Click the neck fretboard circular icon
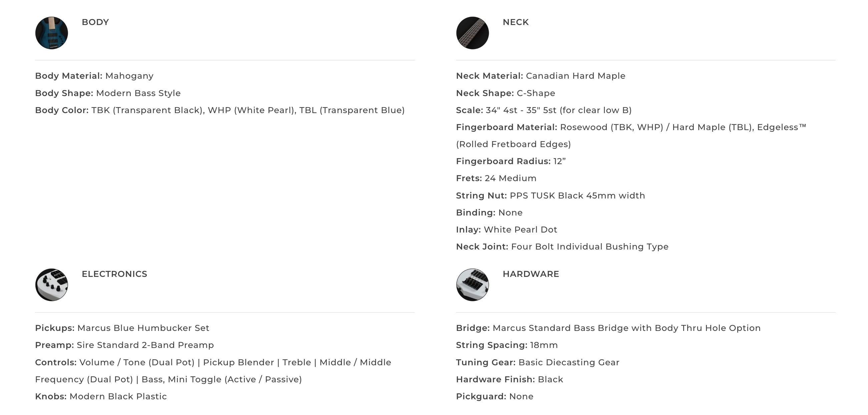The image size is (868, 415). (x=472, y=33)
